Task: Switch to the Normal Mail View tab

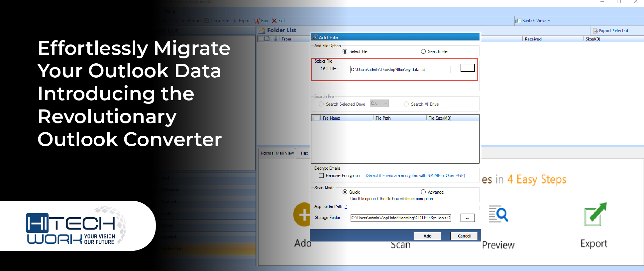Action: [277, 153]
